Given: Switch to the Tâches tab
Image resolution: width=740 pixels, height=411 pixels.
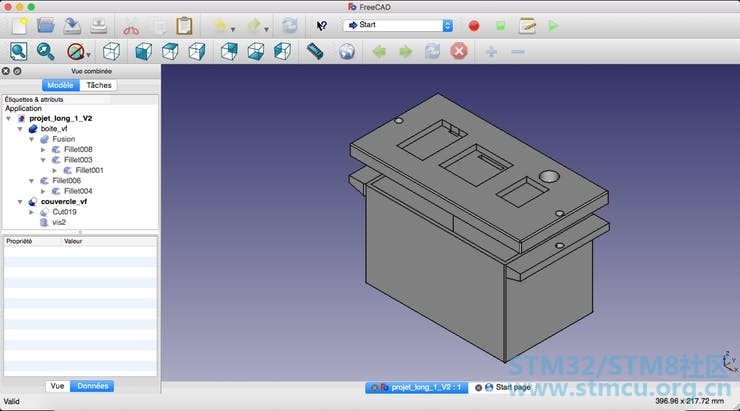Looking at the screenshot, I should pyautogui.click(x=99, y=85).
